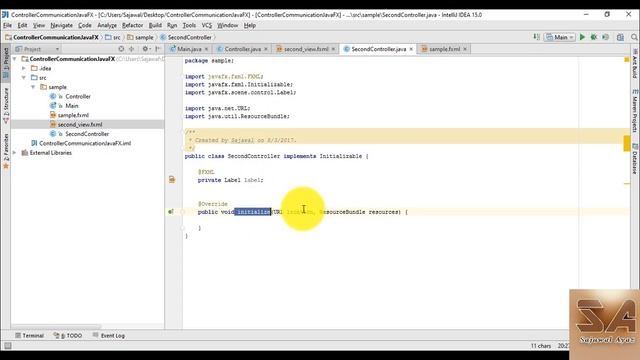The height and width of the screenshot is (360, 640).
Task: Open the Project view selector dropdown
Action: (x=38, y=49)
